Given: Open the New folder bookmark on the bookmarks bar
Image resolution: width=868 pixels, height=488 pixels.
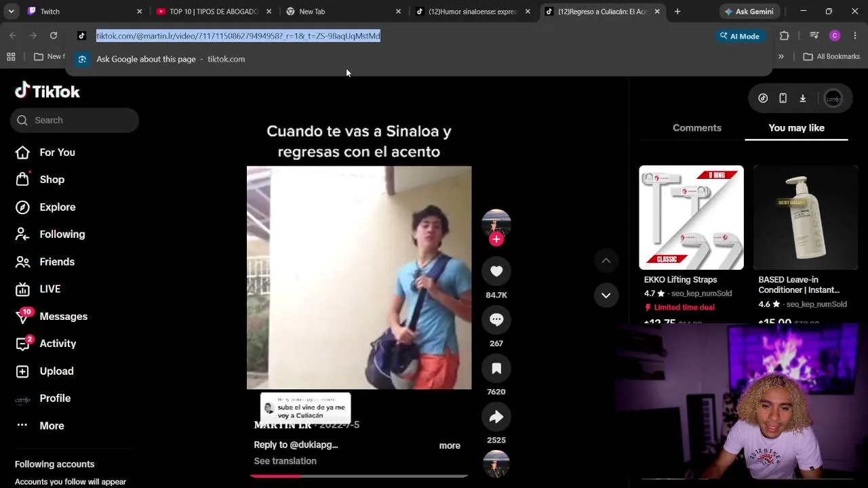Looking at the screenshot, I should [50, 57].
